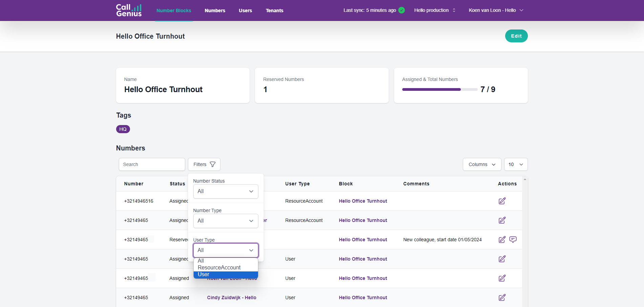Expand Koen van Loon user menu
The image size is (644, 307).
[496, 10]
